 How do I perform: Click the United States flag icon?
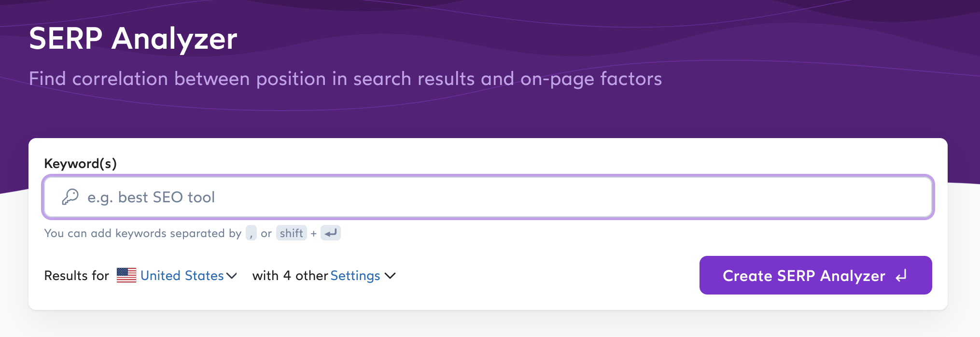pyautogui.click(x=126, y=275)
